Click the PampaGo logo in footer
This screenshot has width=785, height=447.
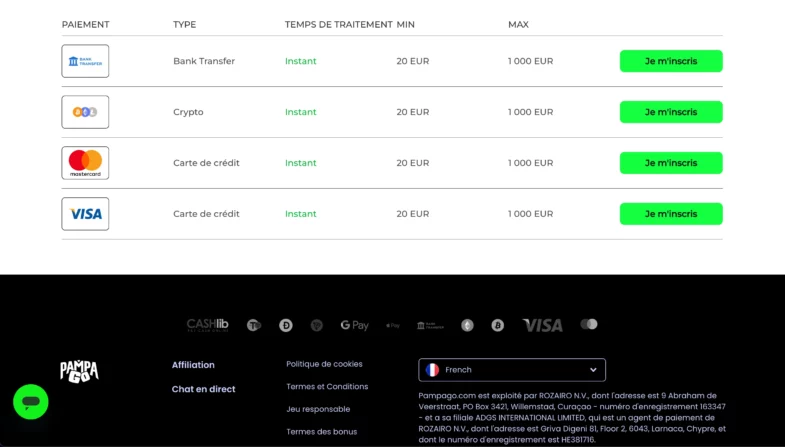(x=79, y=371)
